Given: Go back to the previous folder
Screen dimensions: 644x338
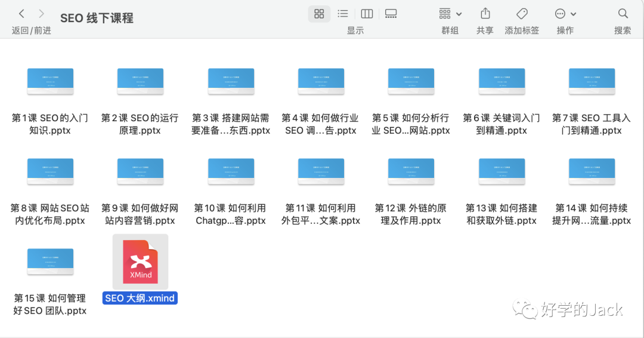Looking at the screenshot, I should pyautogui.click(x=22, y=14).
